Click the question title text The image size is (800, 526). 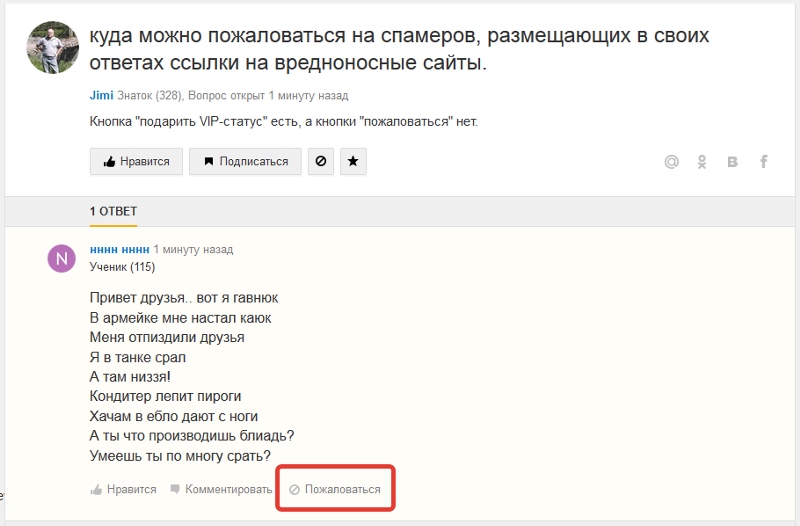point(399,49)
